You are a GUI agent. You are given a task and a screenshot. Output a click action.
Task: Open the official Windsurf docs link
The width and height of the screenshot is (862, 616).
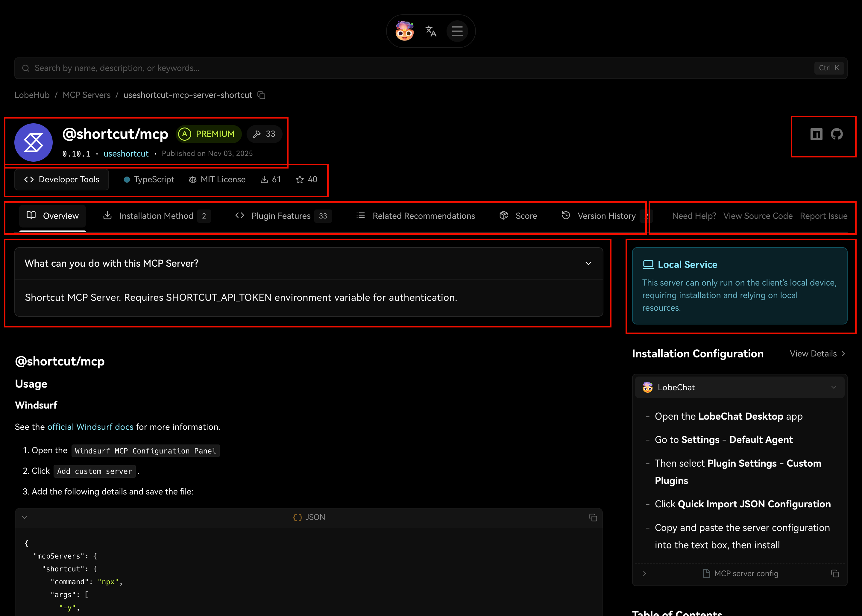tap(90, 427)
